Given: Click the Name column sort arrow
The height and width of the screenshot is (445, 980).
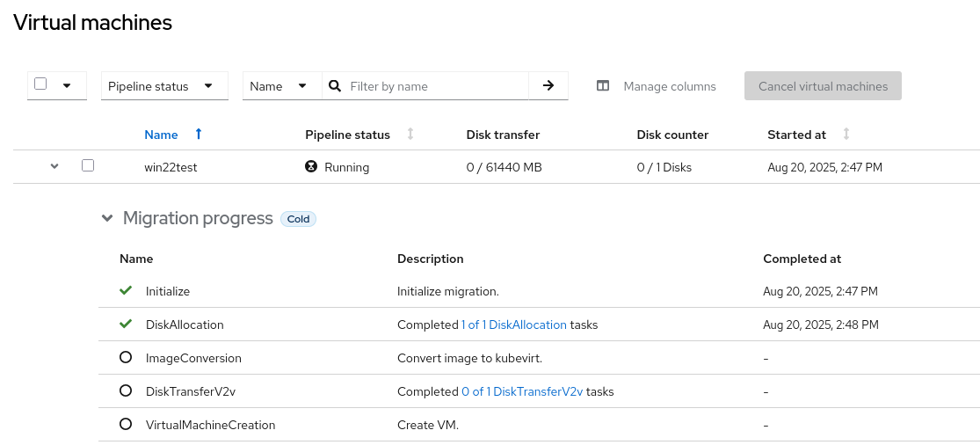Looking at the screenshot, I should (199, 134).
